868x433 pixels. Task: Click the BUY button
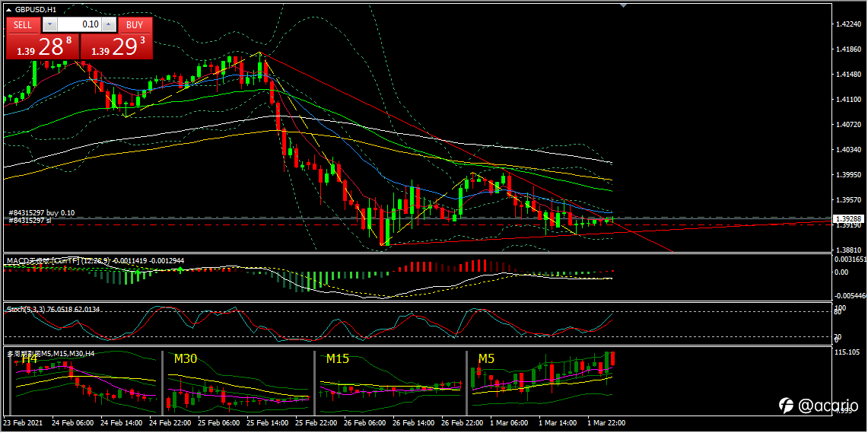click(135, 24)
